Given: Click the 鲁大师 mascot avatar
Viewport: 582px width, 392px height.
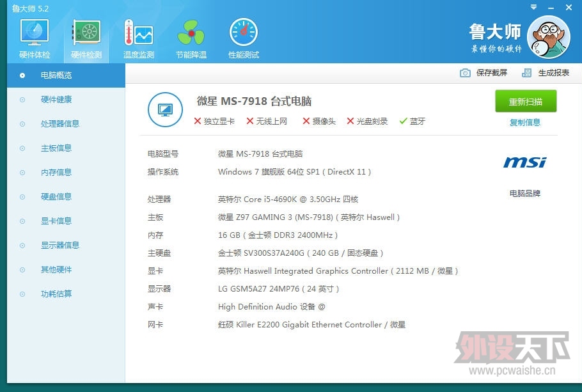Looking at the screenshot, I should 549,36.
